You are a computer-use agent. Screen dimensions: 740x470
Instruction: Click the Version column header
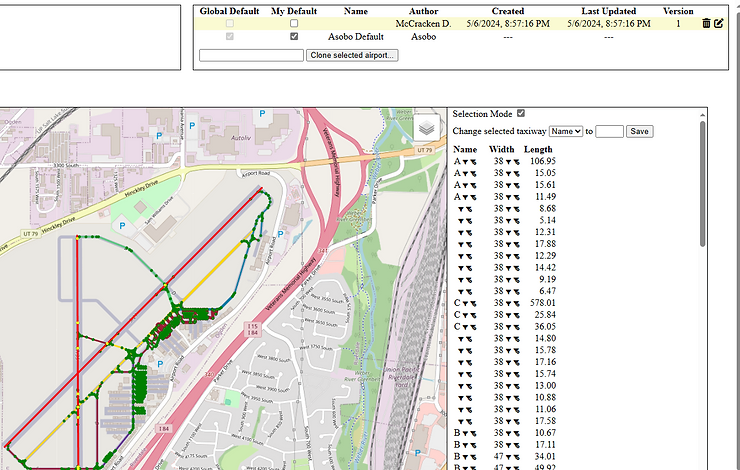coord(678,11)
